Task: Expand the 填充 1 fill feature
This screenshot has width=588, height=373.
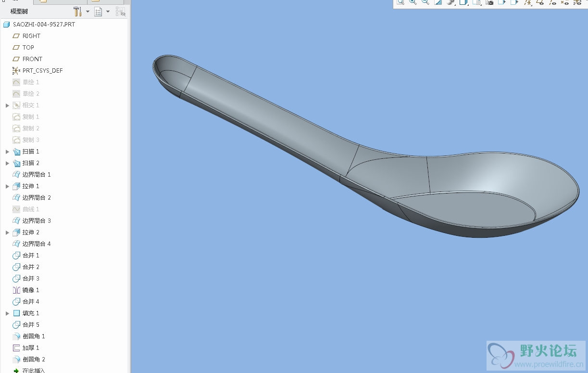Action: click(x=7, y=313)
